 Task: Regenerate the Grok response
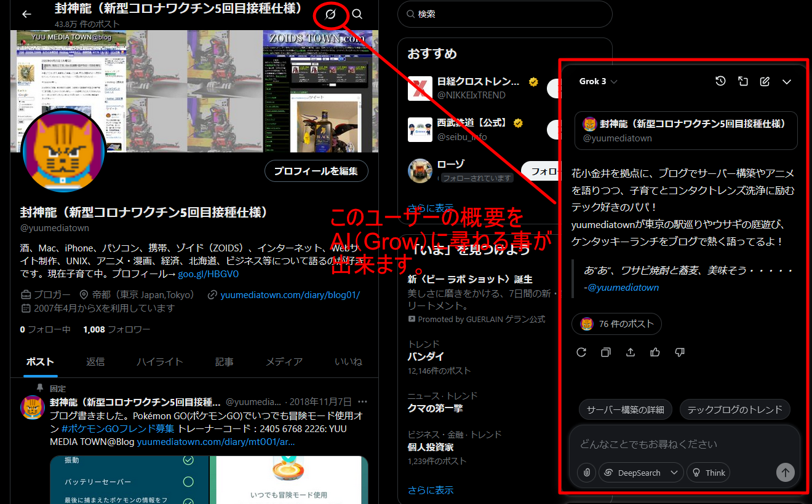[x=581, y=352]
